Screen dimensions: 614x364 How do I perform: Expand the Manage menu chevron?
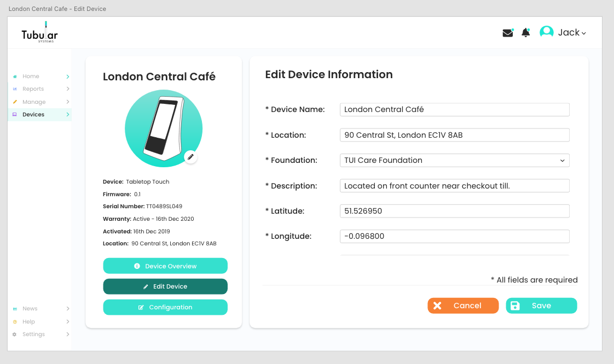point(68,102)
